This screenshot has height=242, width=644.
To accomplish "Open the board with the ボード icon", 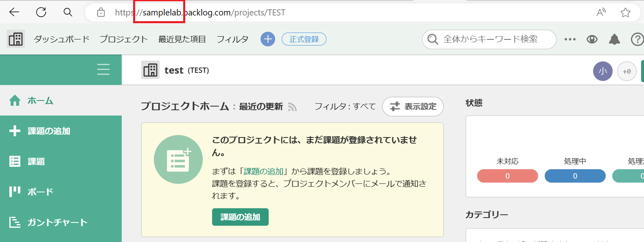I will [x=15, y=191].
